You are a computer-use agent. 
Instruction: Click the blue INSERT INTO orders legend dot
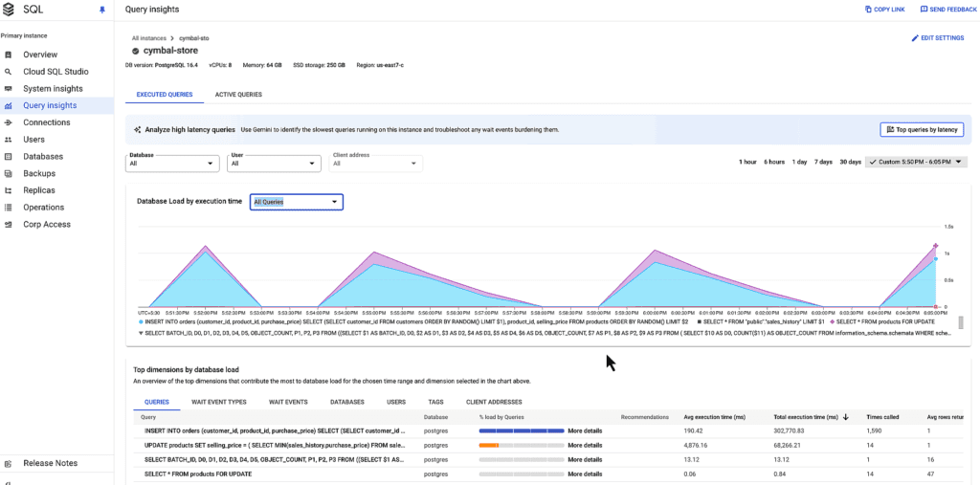141,321
